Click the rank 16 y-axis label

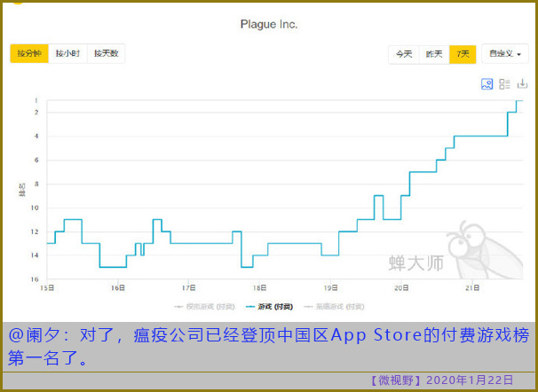(x=35, y=279)
